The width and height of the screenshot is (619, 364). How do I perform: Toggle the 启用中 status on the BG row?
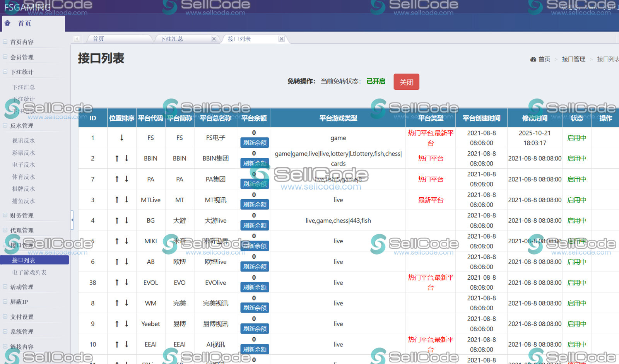576,220
